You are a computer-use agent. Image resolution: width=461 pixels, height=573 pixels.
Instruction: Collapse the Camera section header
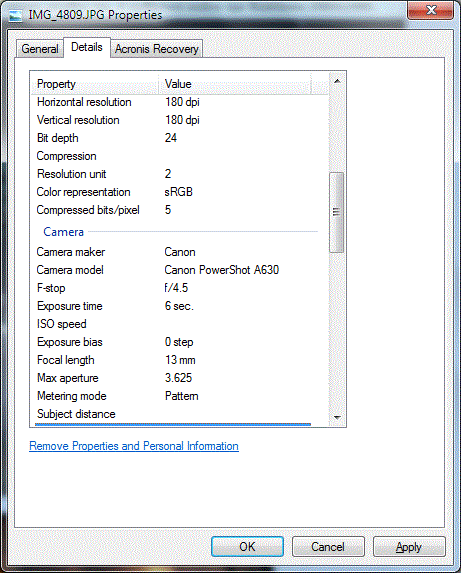click(64, 232)
